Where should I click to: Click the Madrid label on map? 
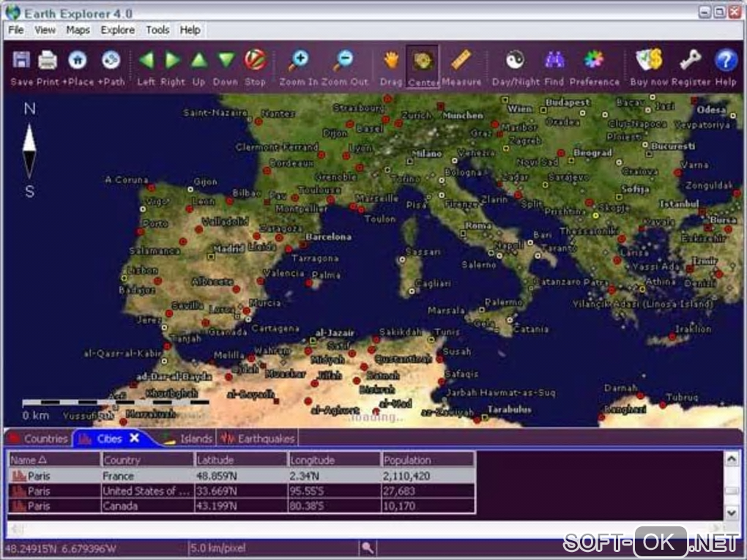click(x=228, y=248)
